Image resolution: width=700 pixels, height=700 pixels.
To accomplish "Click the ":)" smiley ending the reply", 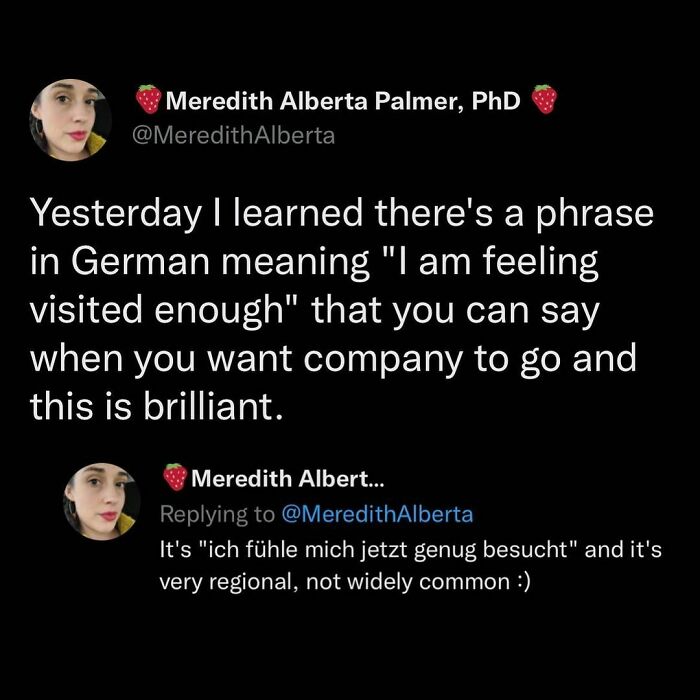I will pyautogui.click(x=520, y=582).
